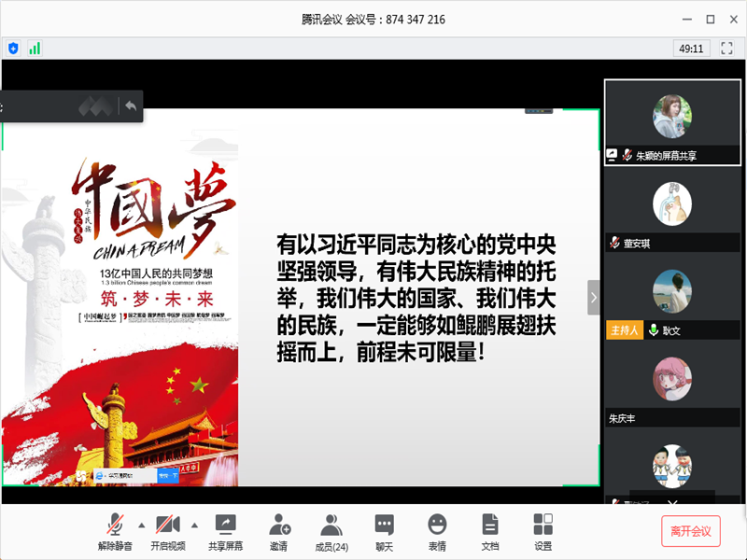This screenshot has width=747, height=560.
Task: Click the 董安琪 name label
Action: pos(637,244)
